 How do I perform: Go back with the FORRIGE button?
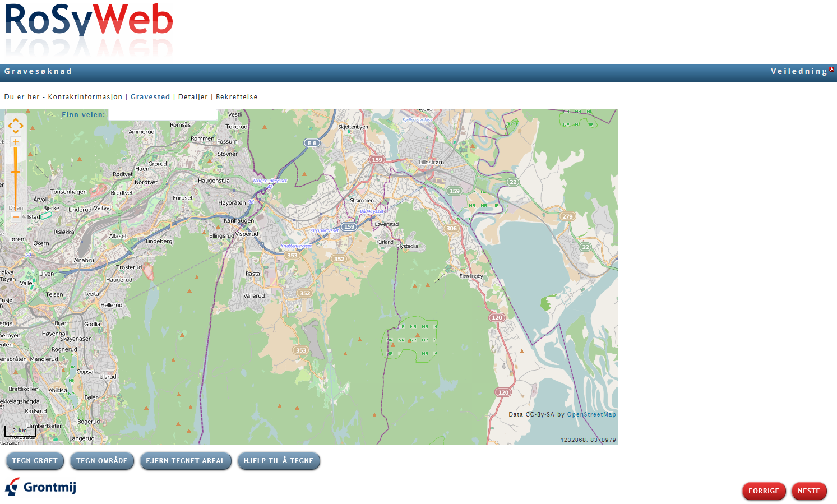pos(764,491)
